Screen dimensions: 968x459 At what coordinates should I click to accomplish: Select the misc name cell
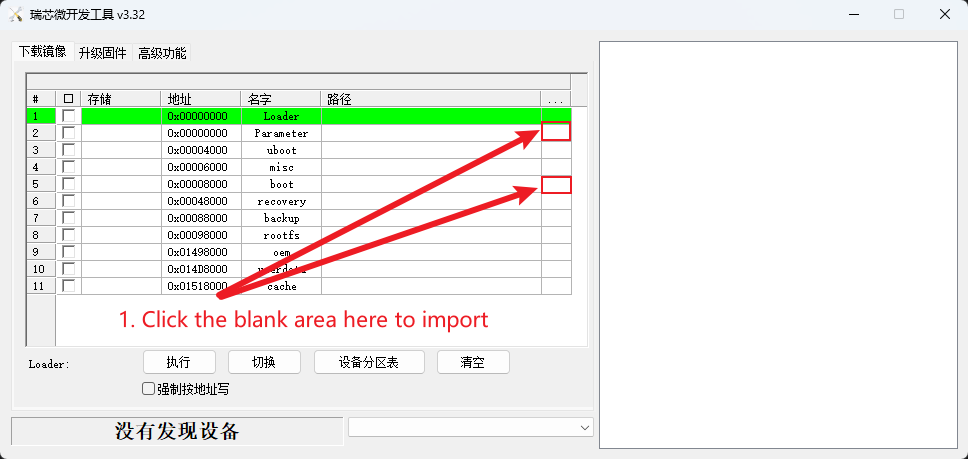281,167
